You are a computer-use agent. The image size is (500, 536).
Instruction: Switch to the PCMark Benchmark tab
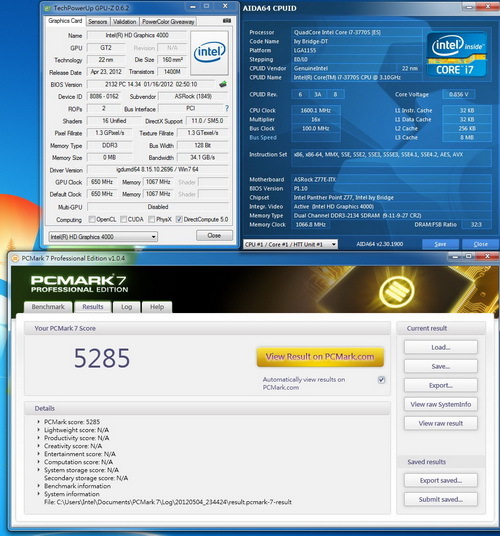point(48,307)
